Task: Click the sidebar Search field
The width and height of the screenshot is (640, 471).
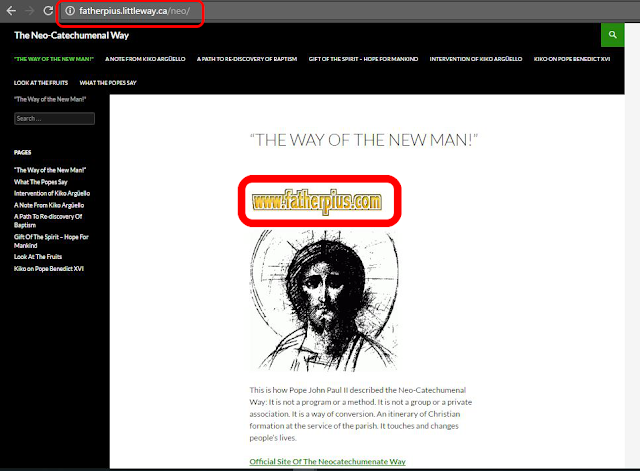Action: [x=54, y=118]
